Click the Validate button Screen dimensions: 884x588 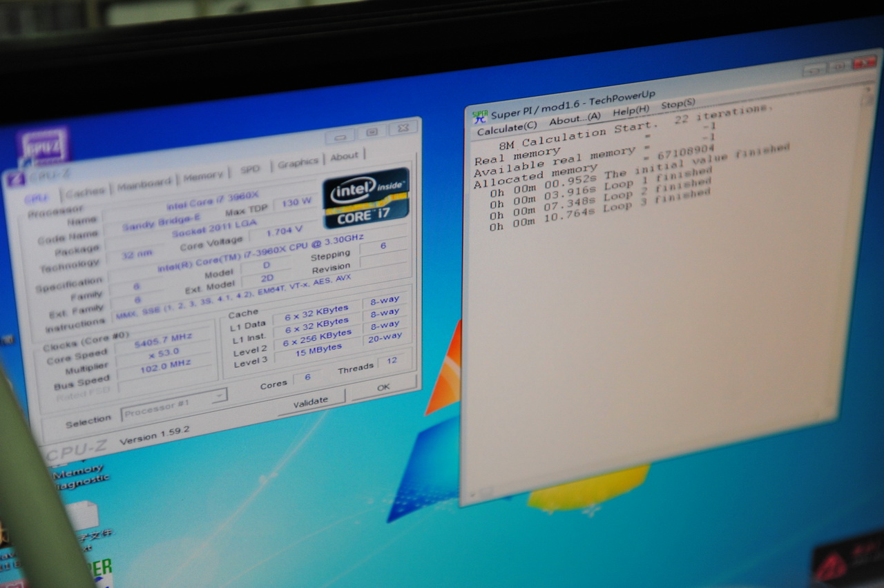coord(311,402)
